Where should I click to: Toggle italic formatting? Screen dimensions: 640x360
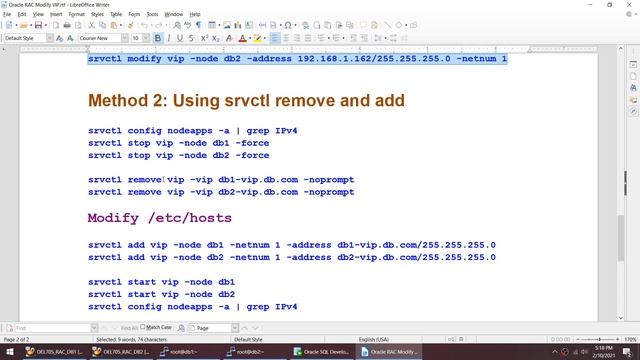pyautogui.click(x=169, y=38)
